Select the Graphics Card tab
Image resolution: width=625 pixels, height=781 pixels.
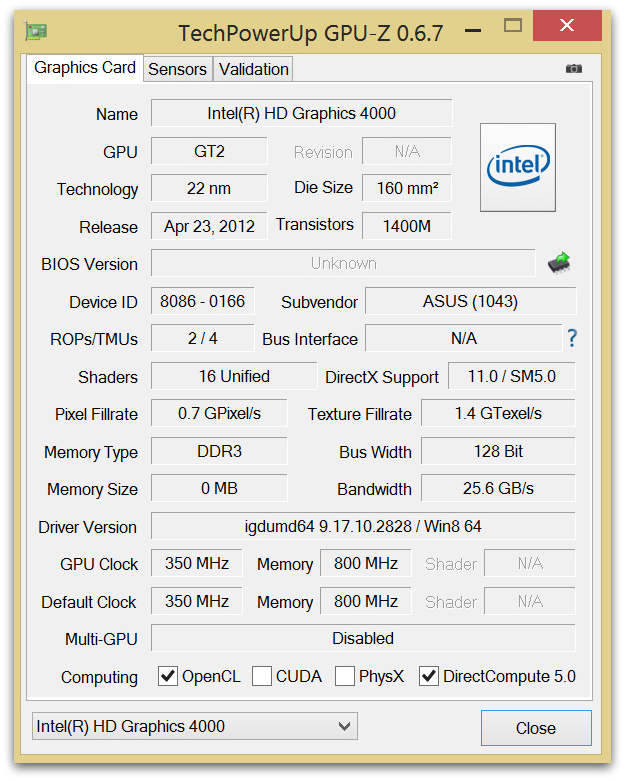click(x=85, y=68)
